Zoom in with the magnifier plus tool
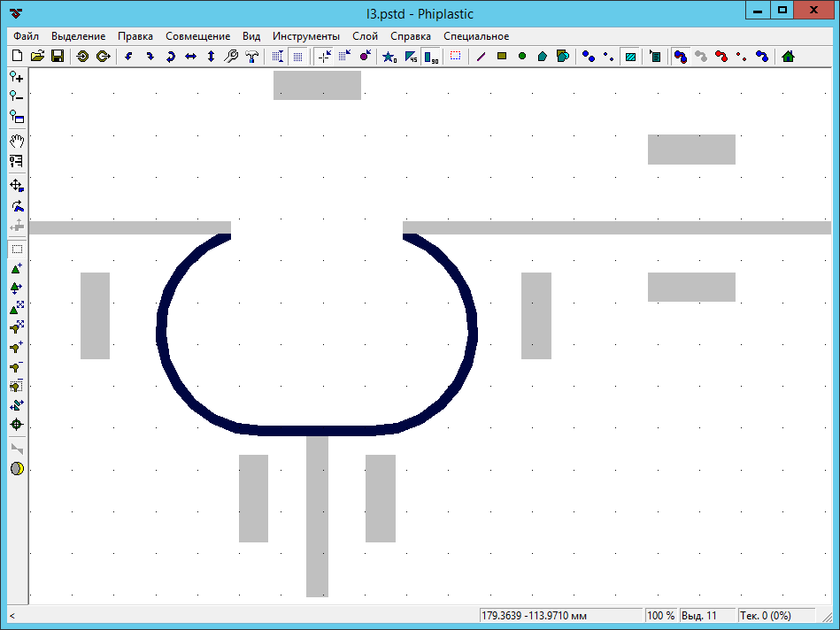Screen dimensions: 840x630 (x=17, y=77)
